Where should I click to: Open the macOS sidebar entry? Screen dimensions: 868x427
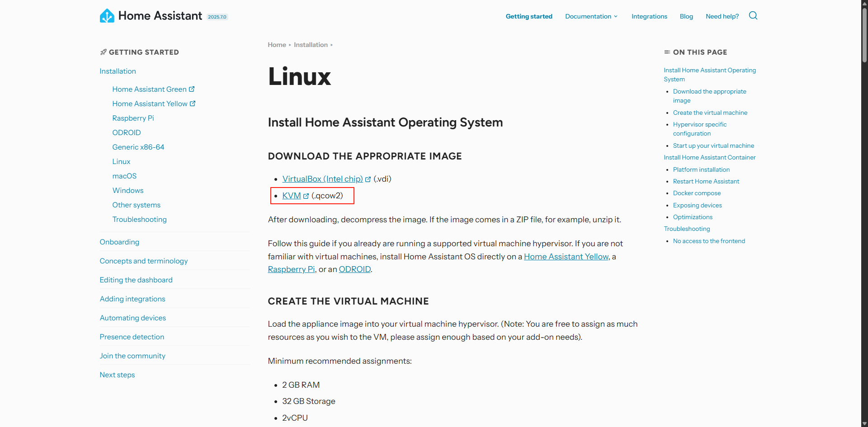pyautogui.click(x=124, y=176)
